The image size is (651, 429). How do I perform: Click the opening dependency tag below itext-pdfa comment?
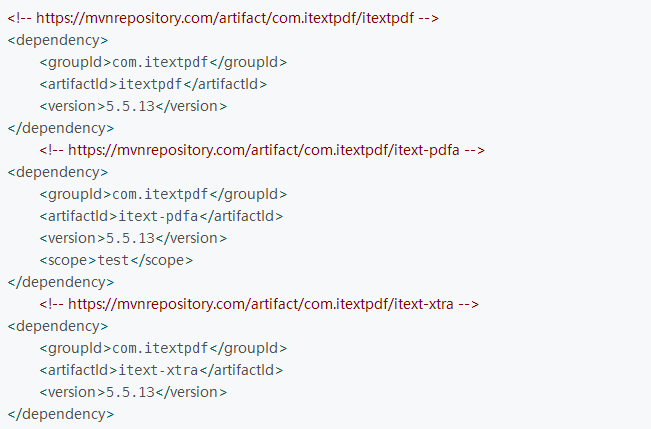pyautogui.click(x=57, y=172)
